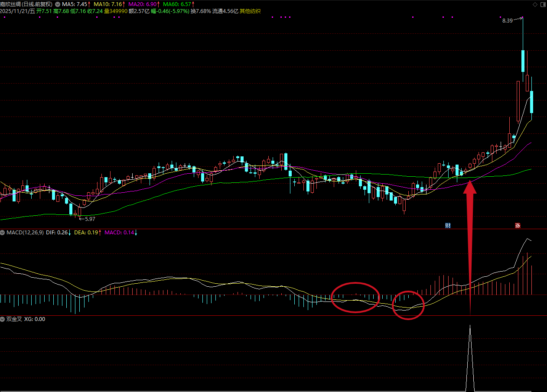Image resolution: width=547 pixels, height=392 pixels.
Task: Click the blue 财 financial marker
Action: coord(448,225)
